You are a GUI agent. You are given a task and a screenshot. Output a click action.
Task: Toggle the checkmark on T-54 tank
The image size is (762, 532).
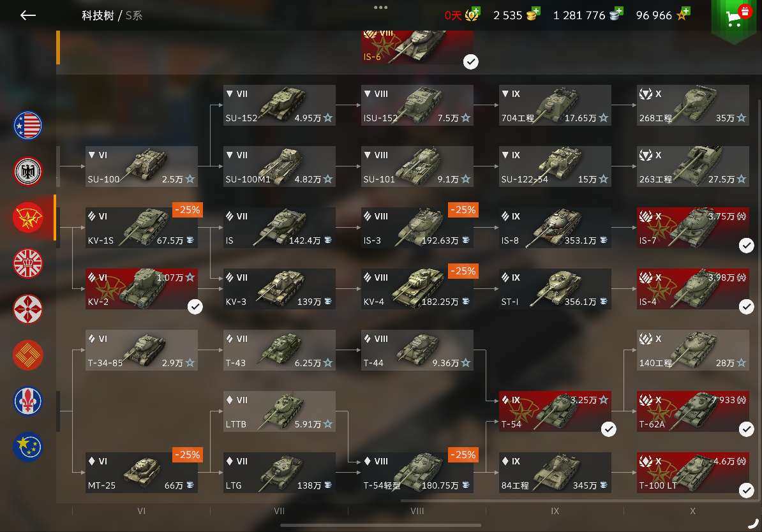coord(608,429)
